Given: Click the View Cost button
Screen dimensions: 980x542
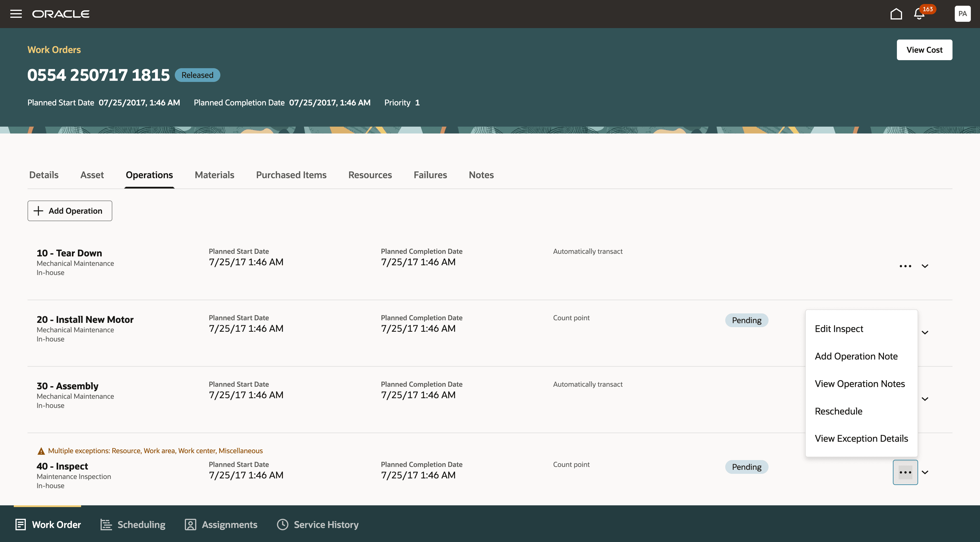Looking at the screenshot, I should (924, 50).
